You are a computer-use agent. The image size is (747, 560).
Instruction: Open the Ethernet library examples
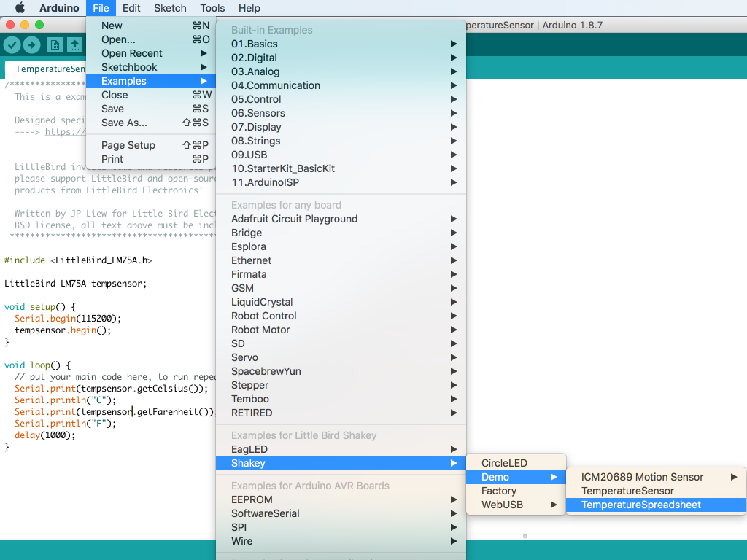341,260
